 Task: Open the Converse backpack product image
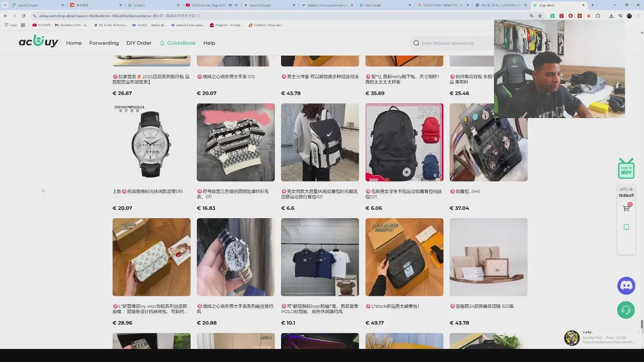click(x=404, y=142)
